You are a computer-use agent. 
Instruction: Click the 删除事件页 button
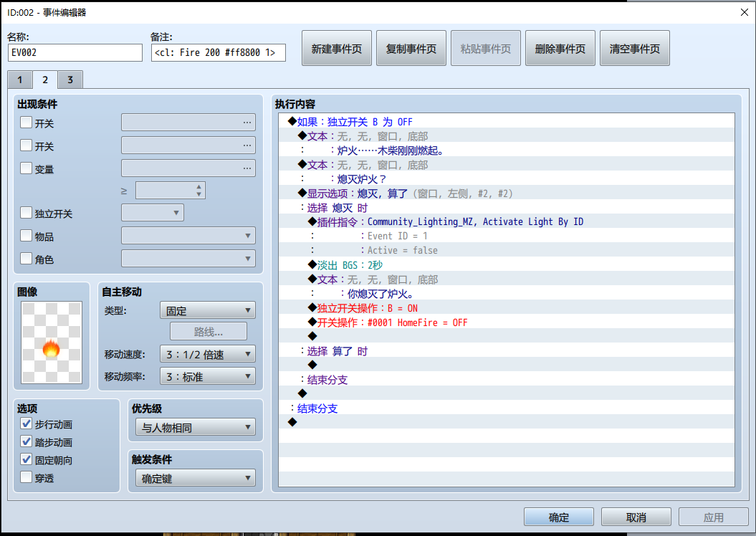pos(560,48)
